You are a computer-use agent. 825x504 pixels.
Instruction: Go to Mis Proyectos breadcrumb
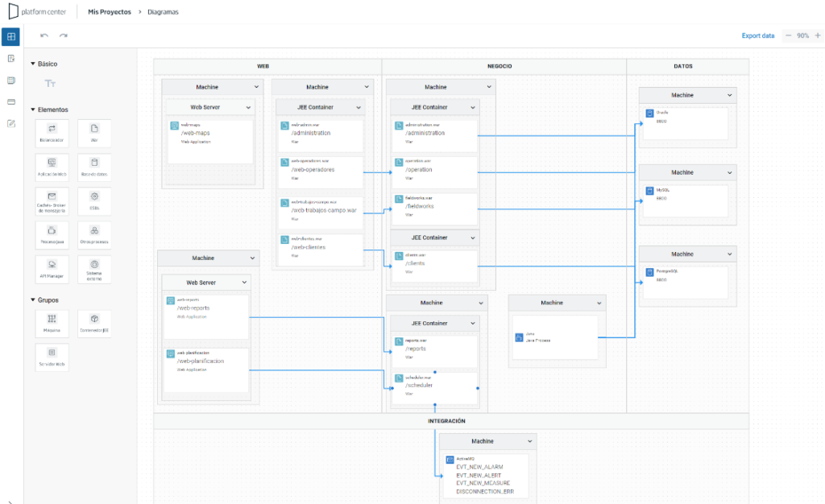pos(110,11)
